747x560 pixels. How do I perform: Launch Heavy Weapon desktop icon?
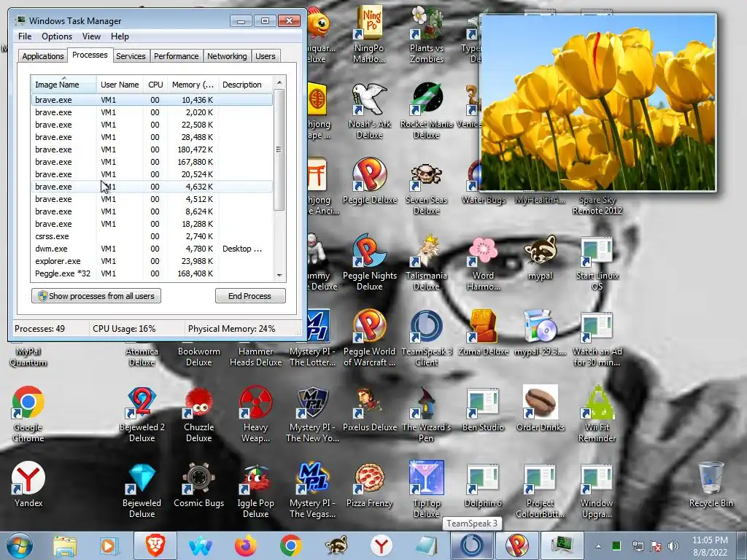coord(256,413)
